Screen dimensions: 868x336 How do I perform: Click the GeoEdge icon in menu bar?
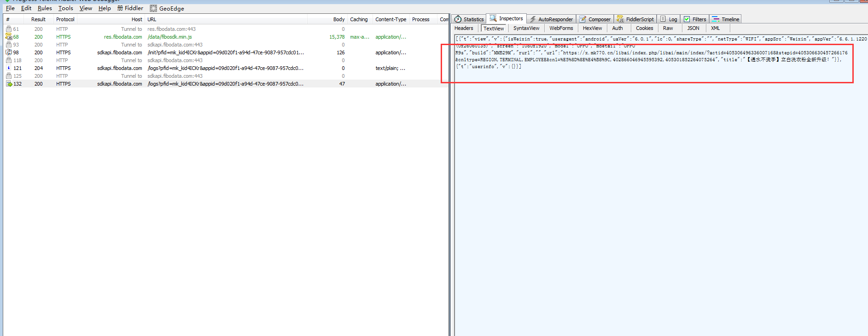pos(153,8)
